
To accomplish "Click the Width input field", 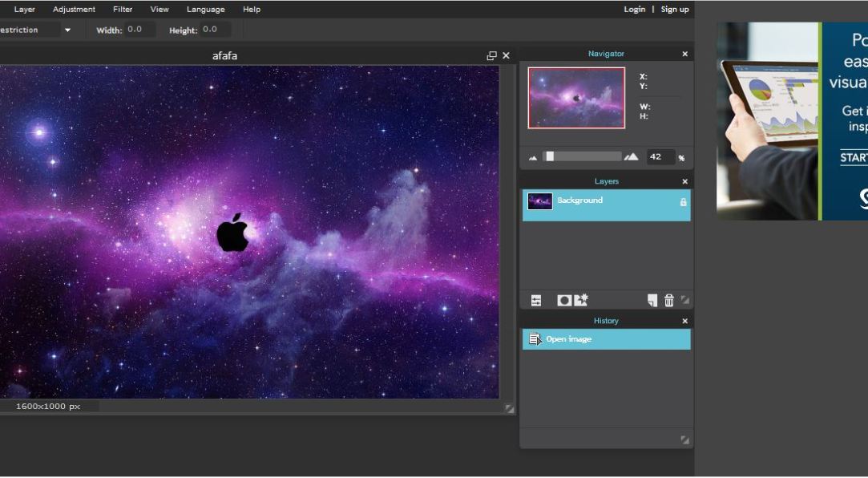I will 139,30.
